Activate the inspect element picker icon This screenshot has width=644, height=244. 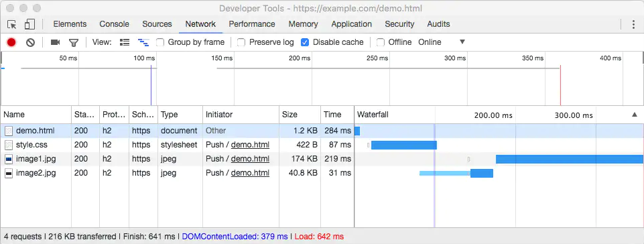tap(12, 24)
